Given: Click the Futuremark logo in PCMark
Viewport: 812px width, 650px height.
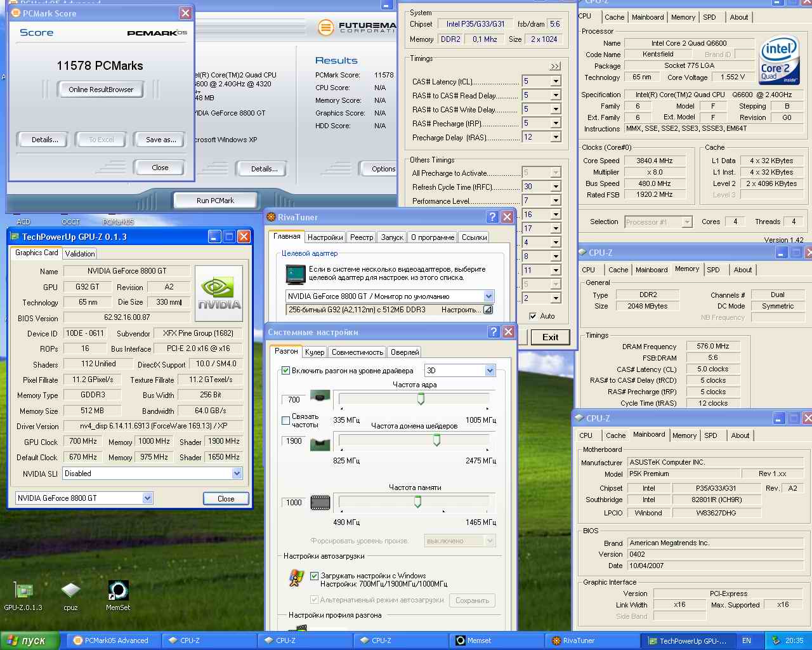Looking at the screenshot, I should coord(326,27).
